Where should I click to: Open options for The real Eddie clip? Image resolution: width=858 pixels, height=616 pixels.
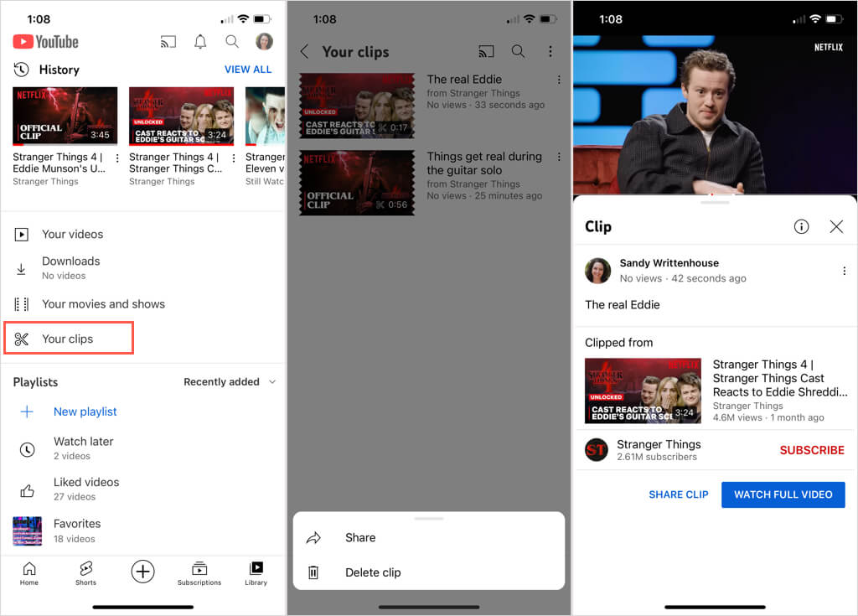(x=559, y=80)
